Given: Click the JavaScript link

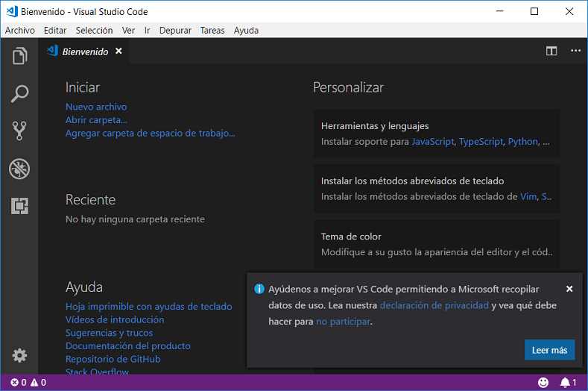Looking at the screenshot, I should click(433, 142).
